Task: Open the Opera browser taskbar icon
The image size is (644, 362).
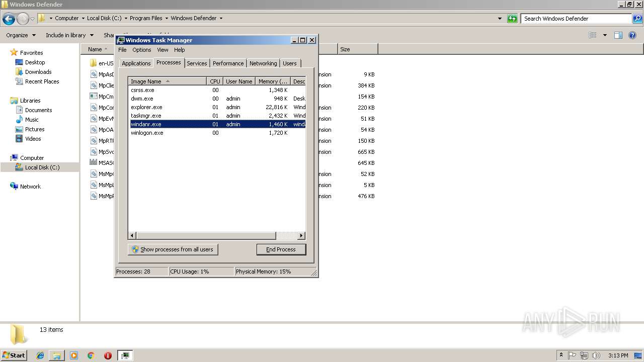Action: pyautogui.click(x=108, y=355)
